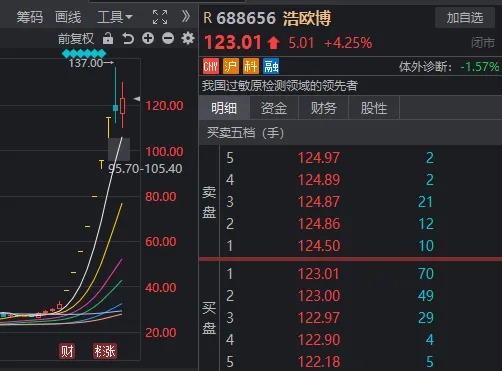
Task: Open the 工具 dropdown menu
Action: point(115,17)
